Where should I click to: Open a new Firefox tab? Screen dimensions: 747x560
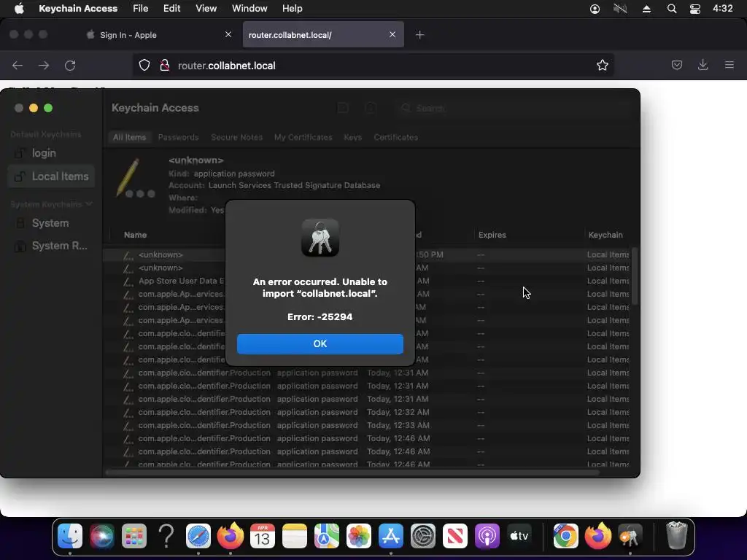[419, 35]
